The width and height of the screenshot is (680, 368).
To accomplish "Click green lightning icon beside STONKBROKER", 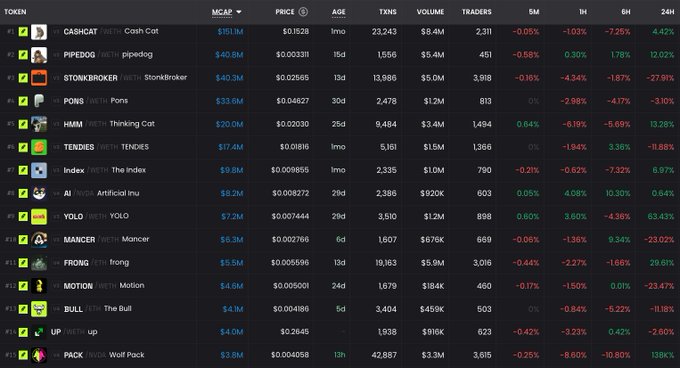I will click(23, 78).
